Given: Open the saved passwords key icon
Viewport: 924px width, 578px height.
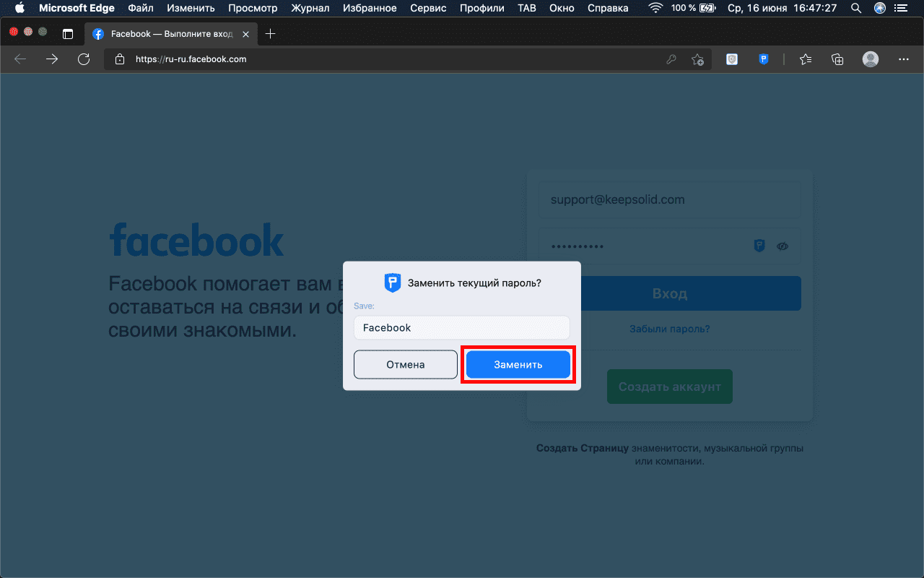Looking at the screenshot, I should (671, 59).
